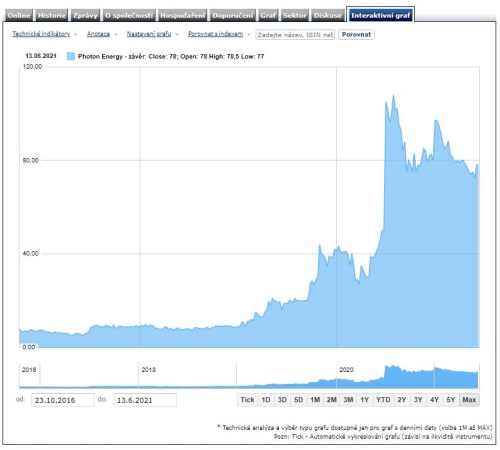Set the chart range to 1M

tap(315, 400)
